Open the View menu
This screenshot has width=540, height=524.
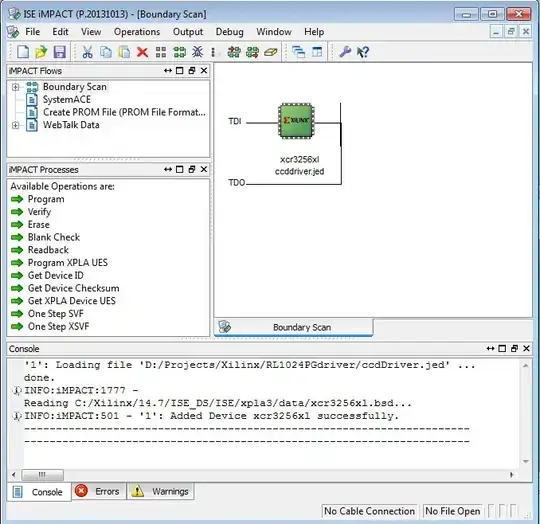tap(91, 32)
